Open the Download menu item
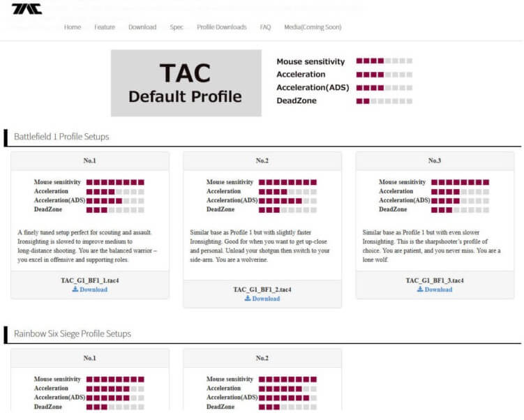 point(142,27)
